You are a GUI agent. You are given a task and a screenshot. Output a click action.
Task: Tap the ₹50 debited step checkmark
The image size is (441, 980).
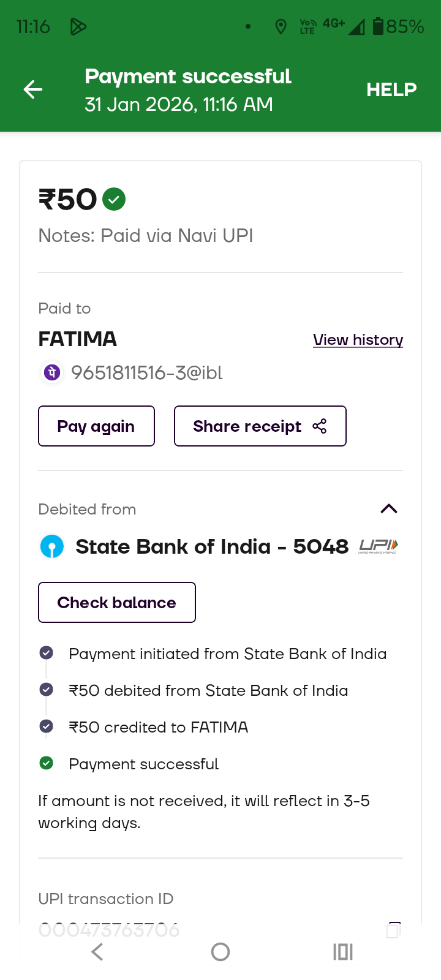point(46,690)
